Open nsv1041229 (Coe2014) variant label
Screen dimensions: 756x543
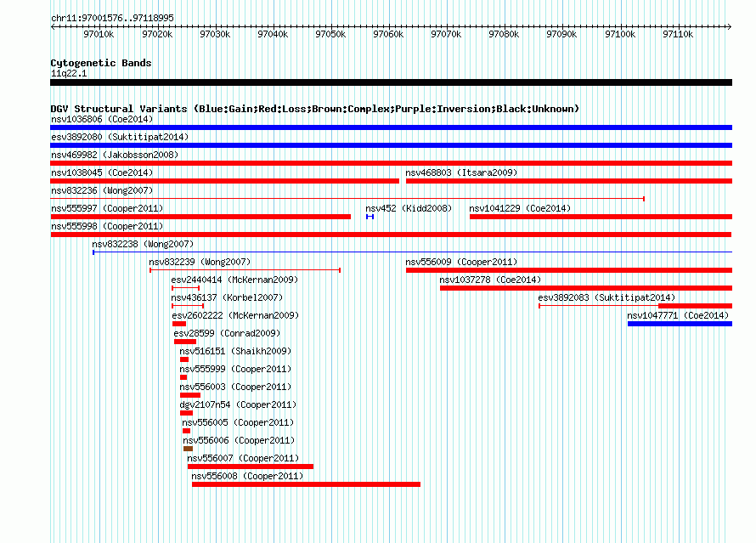(520, 208)
